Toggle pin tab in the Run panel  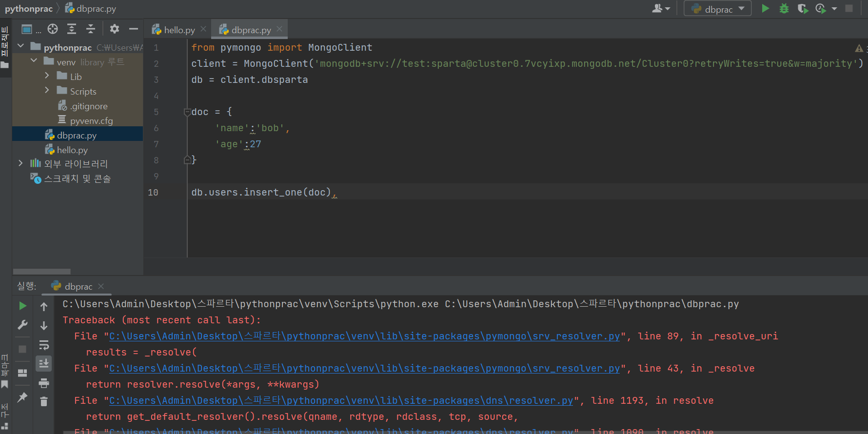pyautogui.click(x=22, y=397)
